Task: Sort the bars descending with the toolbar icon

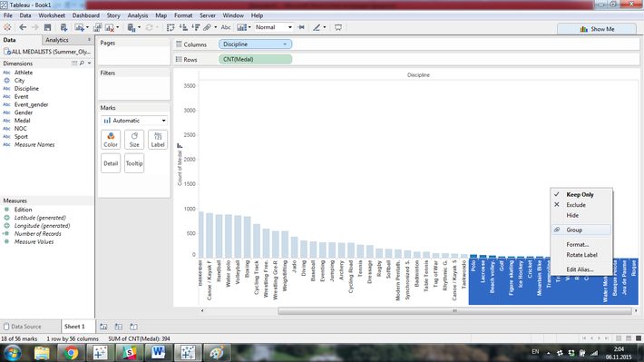Action: tap(196, 27)
